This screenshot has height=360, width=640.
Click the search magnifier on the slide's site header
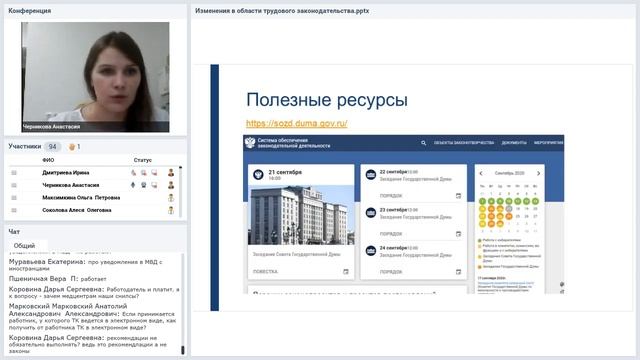pos(423,143)
